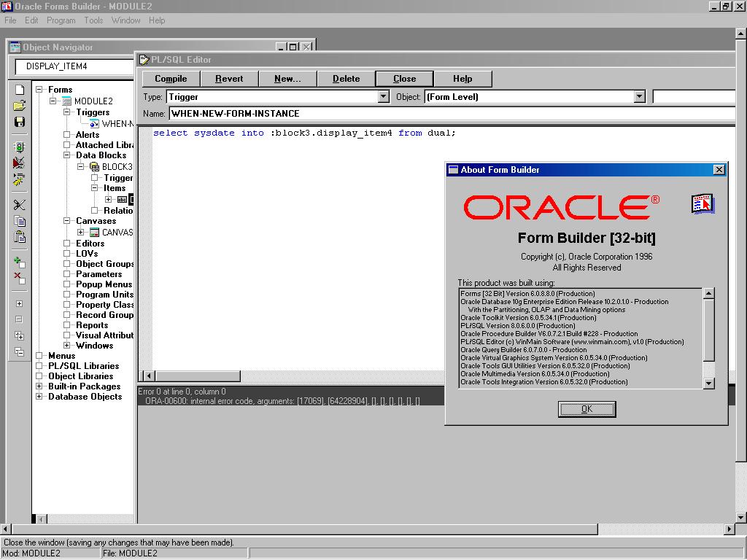Click the MODULE2 form module icon
The width and height of the screenshot is (747, 560).
tap(66, 101)
